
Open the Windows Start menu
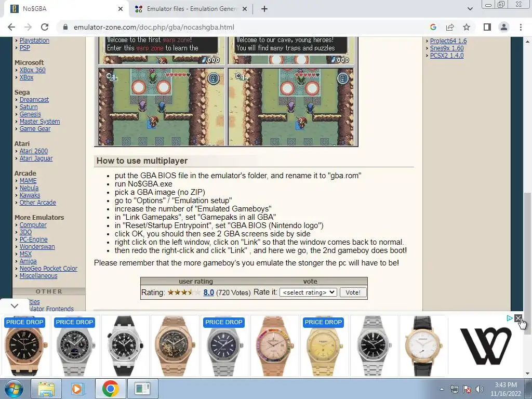pyautogui.click(x=14, y=389)
